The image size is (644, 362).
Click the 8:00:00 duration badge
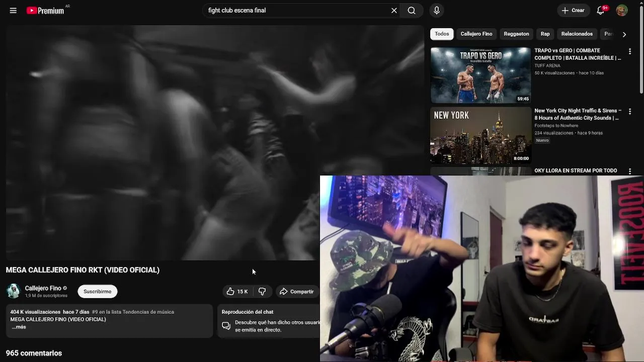[521, 158]
